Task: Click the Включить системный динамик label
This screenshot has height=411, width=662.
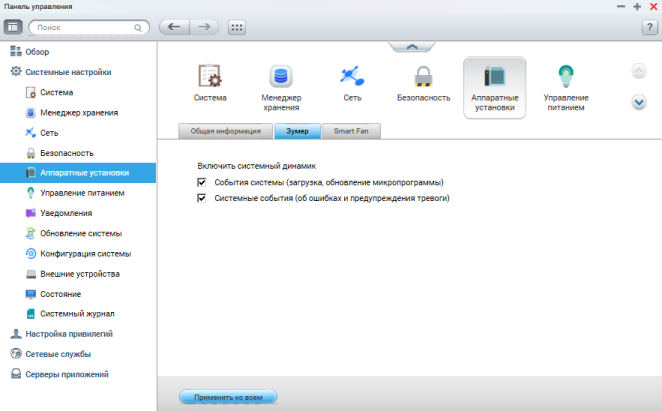Action: 257,166
